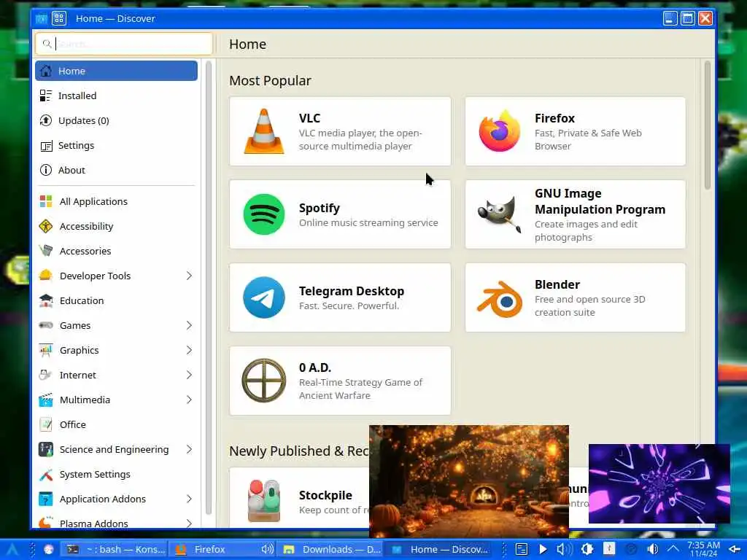Expand the Application Addons chevron

(x=189, y=499)
